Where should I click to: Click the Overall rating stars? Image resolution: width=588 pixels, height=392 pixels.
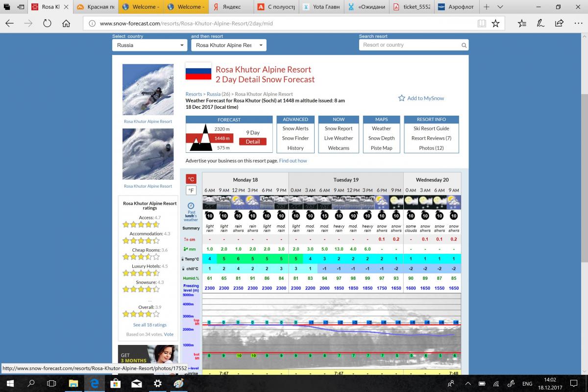(141, 314)
